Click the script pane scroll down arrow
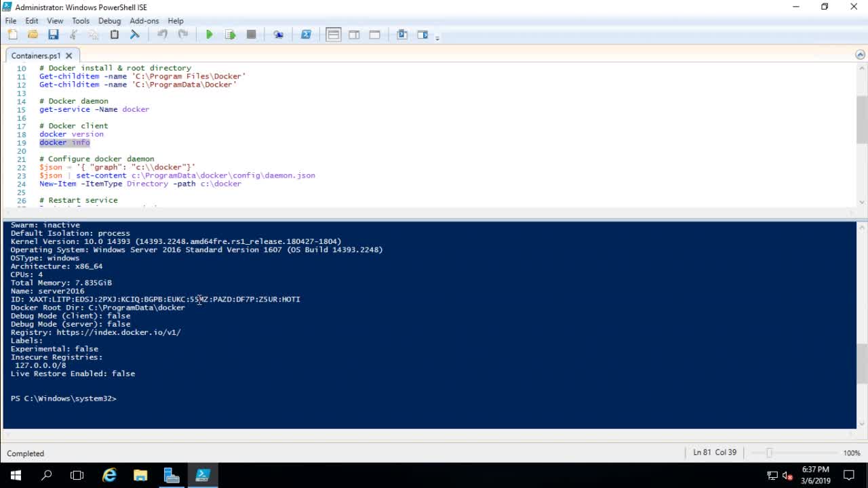Viewport: 868px width, 488px height. (x=862, y=202)
